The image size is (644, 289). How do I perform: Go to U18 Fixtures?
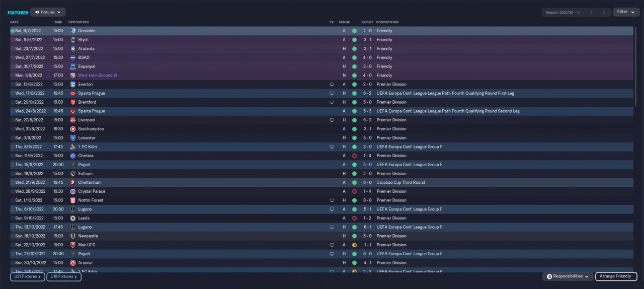coord(64,276)
